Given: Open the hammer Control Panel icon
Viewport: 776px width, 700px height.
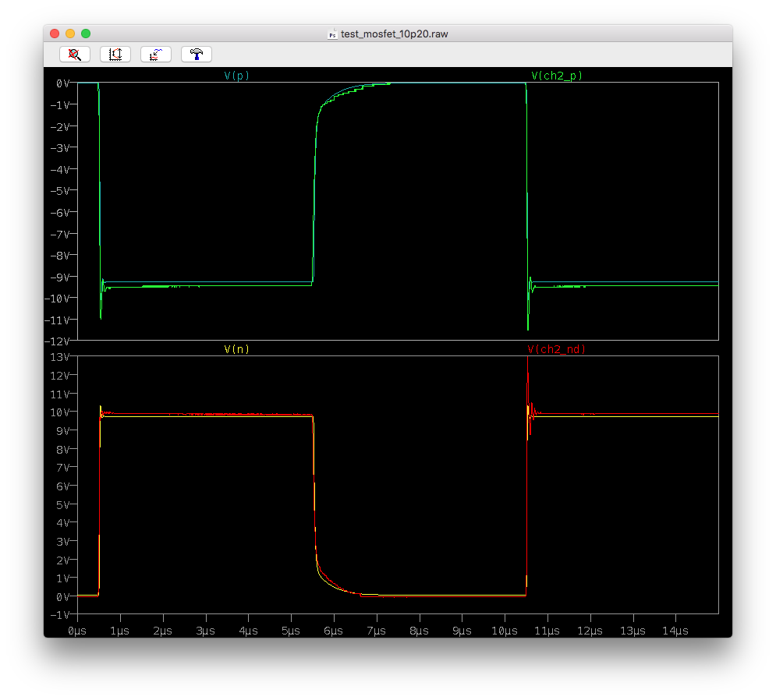Looking at the screenshot, I should point(197,55).
